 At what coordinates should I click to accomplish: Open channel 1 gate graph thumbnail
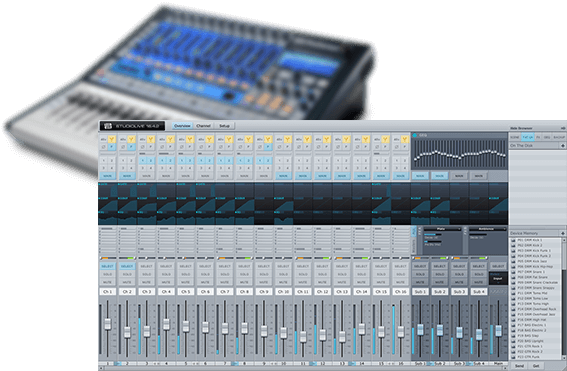point(108,189)
